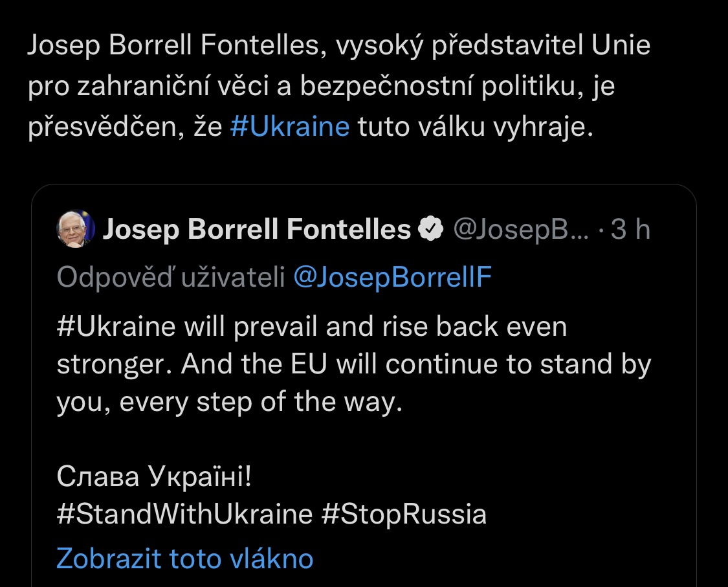This screenshot has height=587, width=728.
Task: Click "will prevail and rise back even" text
Action: tap(374, 327)
